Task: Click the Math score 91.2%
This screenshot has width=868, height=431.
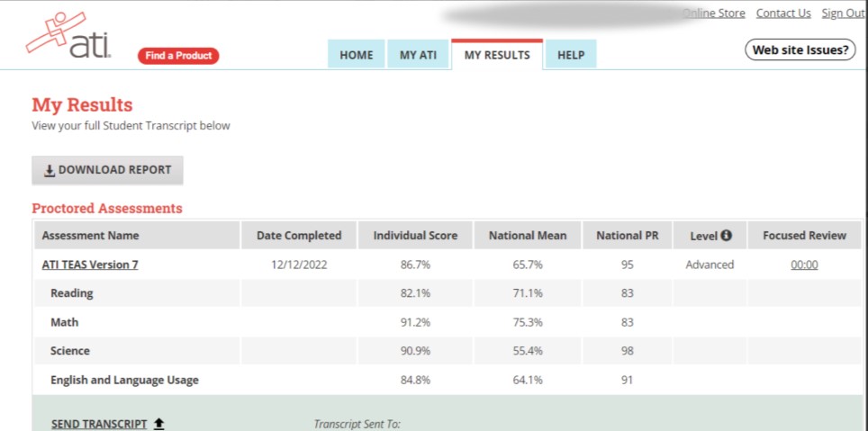Action: pyautogui.click(x=415, y=322)
